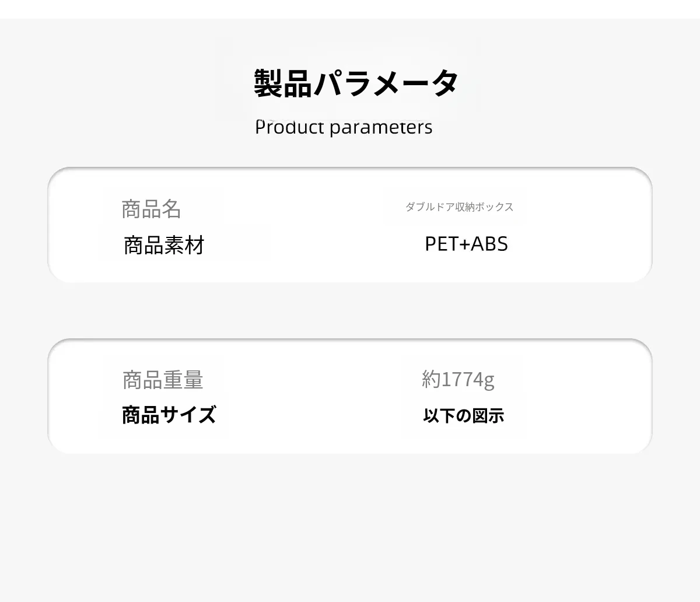Click the 商品素材 label
The height and width of the screenshot is (602, 700).
164,246
